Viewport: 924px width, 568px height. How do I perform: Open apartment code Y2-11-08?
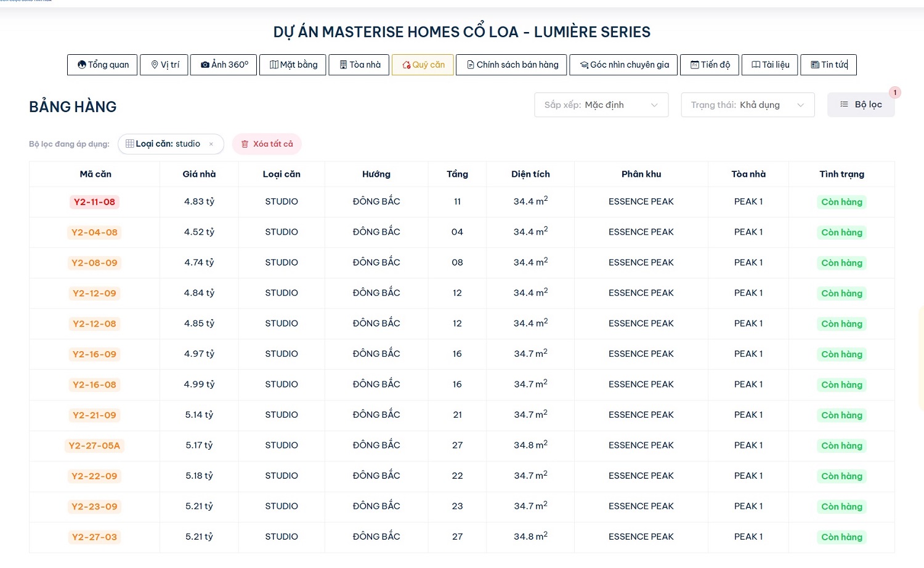click(94, 202)
